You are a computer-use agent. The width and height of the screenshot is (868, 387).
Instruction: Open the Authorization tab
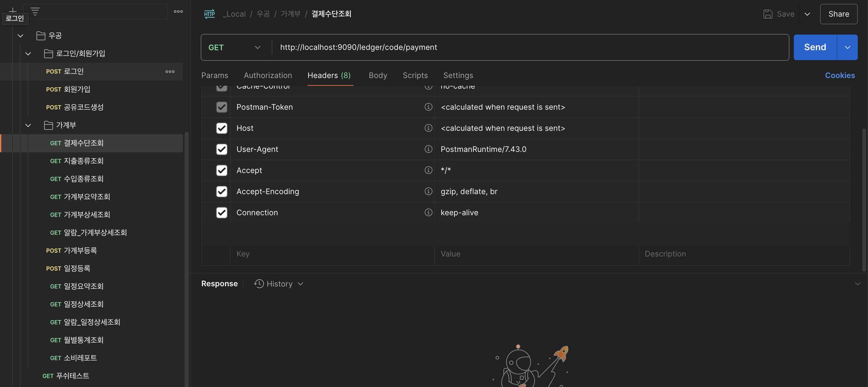(x=268, y=75)
